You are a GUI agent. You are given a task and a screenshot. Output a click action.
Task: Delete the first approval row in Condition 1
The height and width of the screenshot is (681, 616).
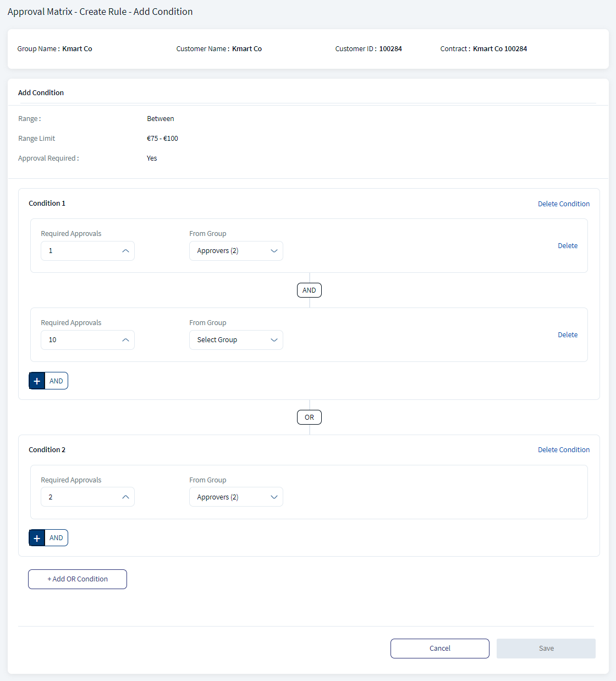click(568, 246)
